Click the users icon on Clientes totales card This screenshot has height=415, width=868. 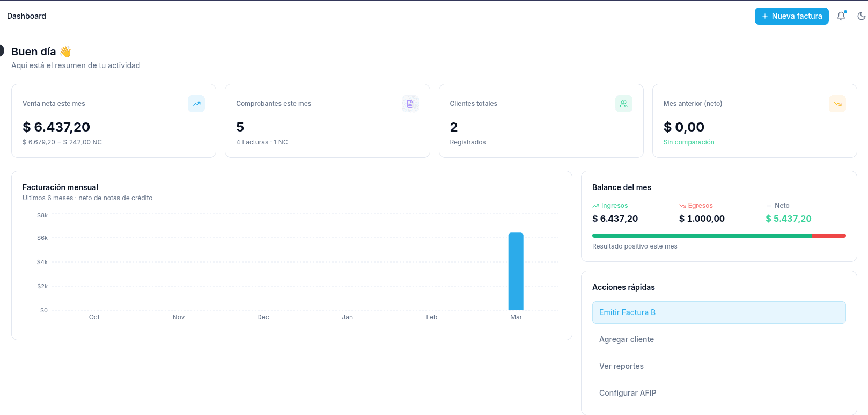623,104
